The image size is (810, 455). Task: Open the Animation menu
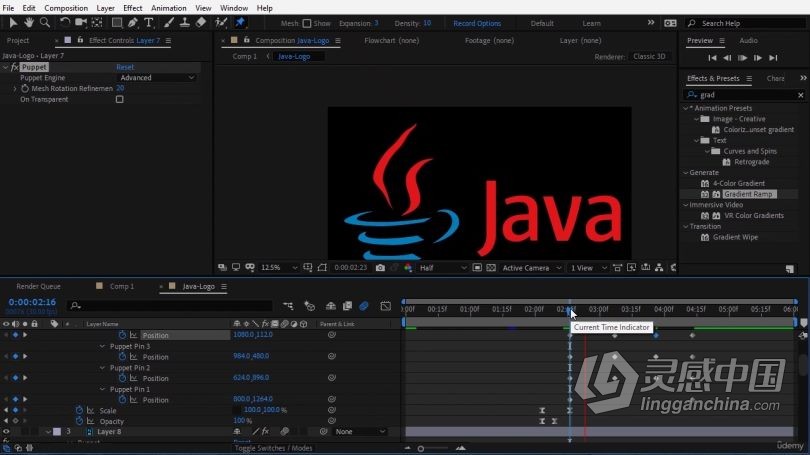[x=168, y=8]
